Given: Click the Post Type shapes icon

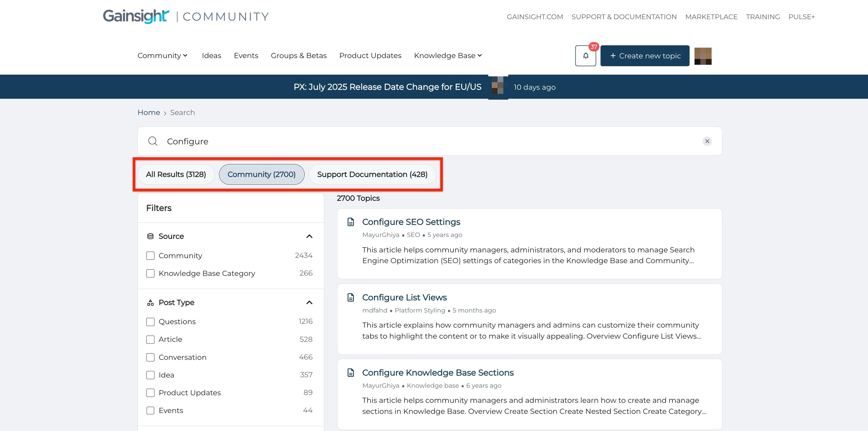Looking at the screenshot, I should click(150, 303).
